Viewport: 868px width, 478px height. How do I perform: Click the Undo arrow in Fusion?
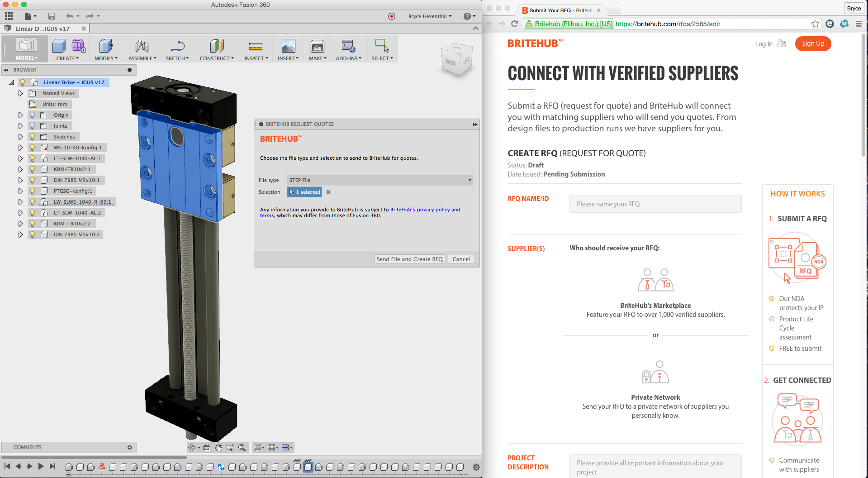point(69,16)
